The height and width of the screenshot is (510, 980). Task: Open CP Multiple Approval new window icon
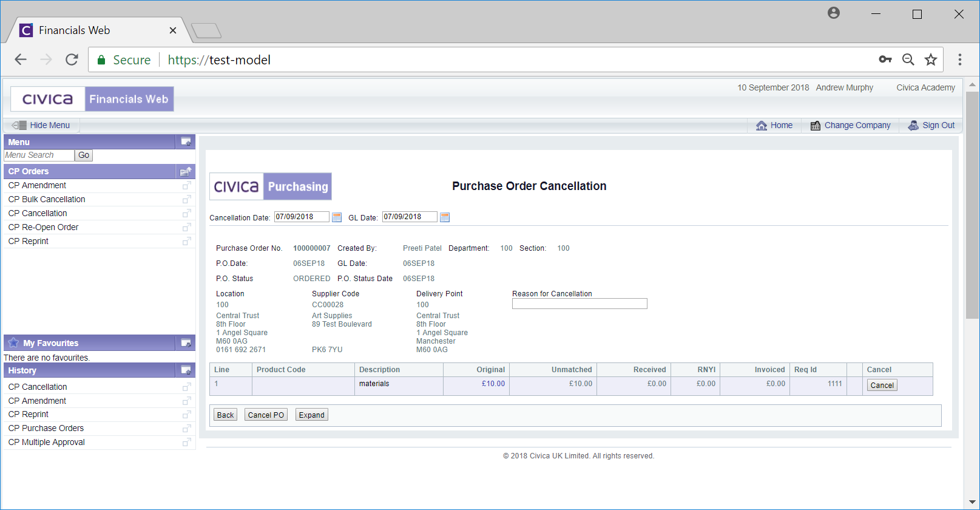pyautogui.click(x=187, y=443)
